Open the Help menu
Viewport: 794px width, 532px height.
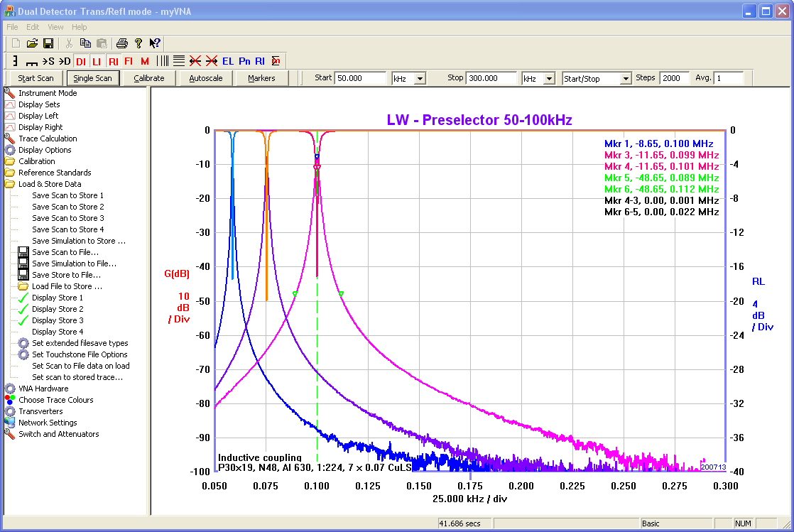pyautogui.click(x=79, y=27)
